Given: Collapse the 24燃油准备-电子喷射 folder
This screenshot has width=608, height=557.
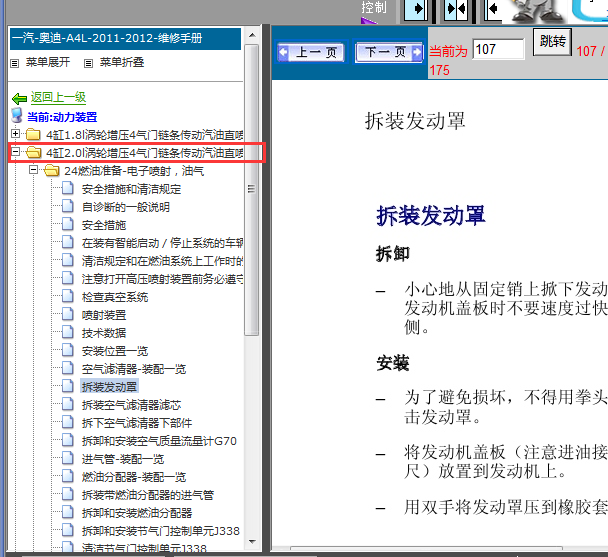Looking at the screenshot, I should [33, 170].
